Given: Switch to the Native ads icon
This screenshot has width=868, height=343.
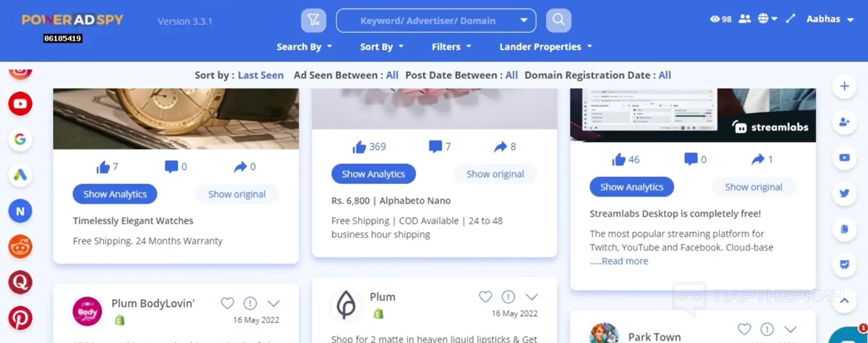Looking at the screenshot, I should point(20,211).
